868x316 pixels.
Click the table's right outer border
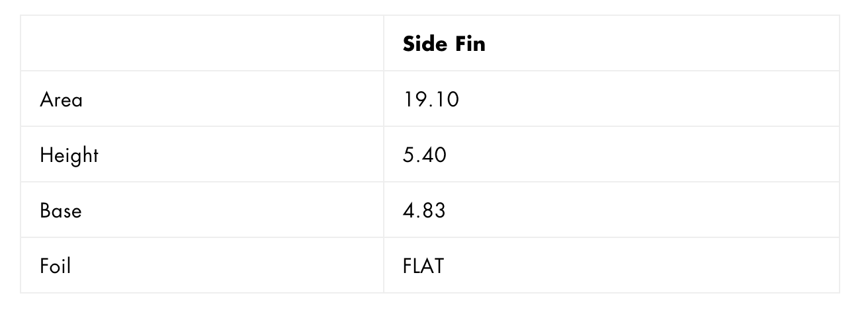840,154
